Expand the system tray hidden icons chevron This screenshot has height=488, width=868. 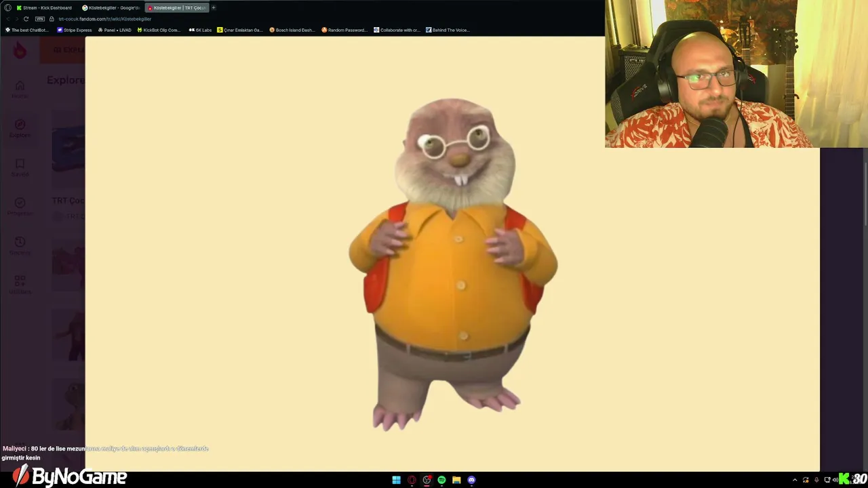point(795,480)
